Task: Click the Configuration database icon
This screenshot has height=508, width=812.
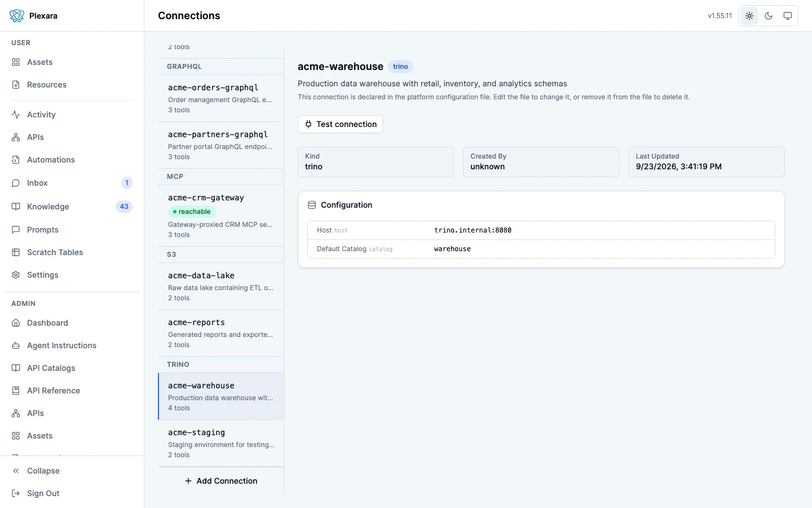Action: click(312, 205)
